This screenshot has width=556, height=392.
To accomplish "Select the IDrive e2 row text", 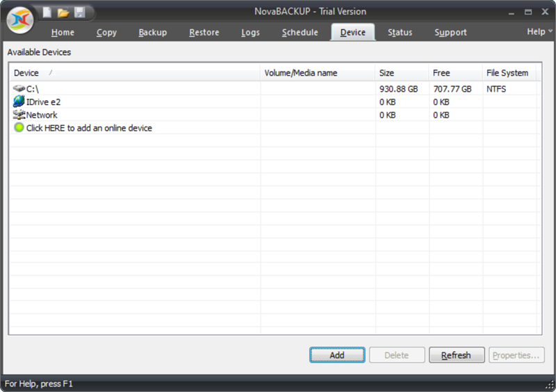I will [43, 101].
